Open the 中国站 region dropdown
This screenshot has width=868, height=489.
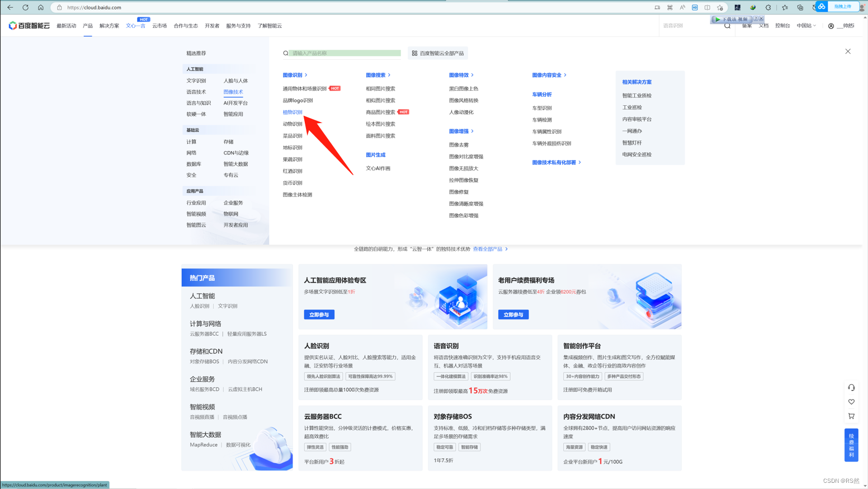806,26
